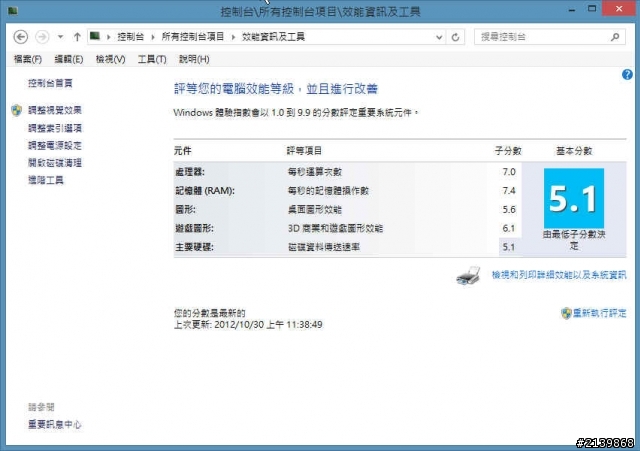Click the large 5.1 base score tile
Viewport: 640px width, 451px height.
(x=574, y=198)
